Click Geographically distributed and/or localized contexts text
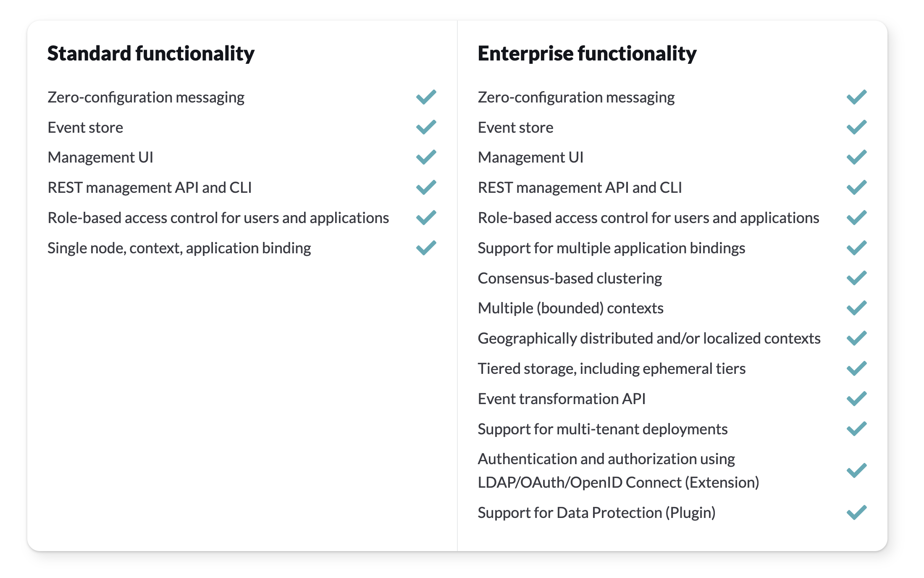The height and width of the screenshot is (578, 924). click(649, 339)
